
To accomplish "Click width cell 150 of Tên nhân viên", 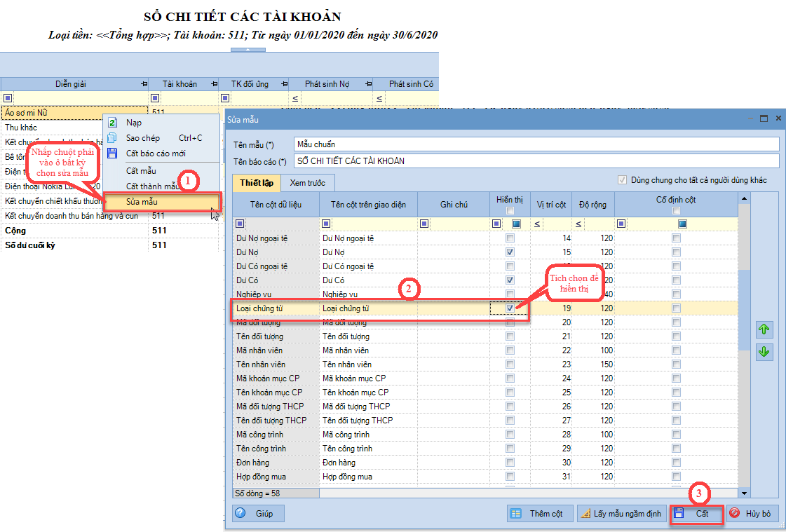I will coord(593,364).
